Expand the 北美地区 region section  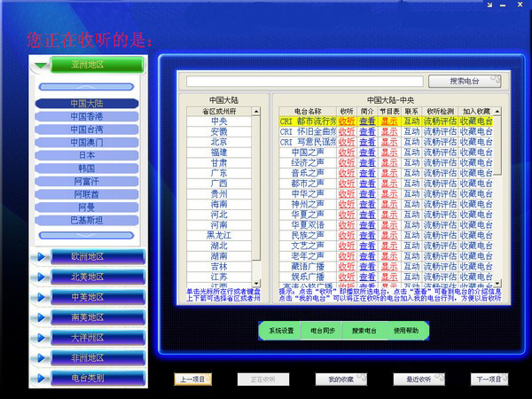click(87, 277)
